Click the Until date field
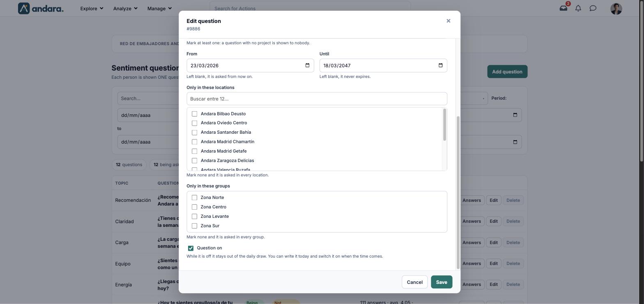 pyautogui.click(x=383, y=66)
